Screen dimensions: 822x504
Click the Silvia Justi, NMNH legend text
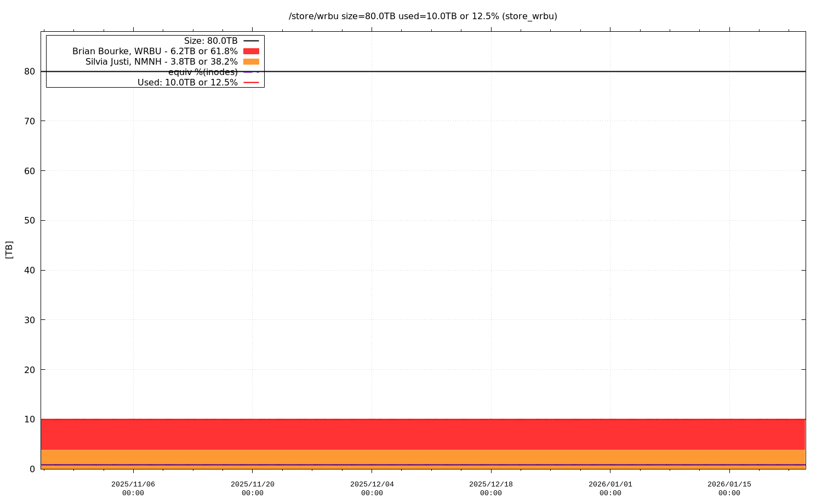coord(161,62)
